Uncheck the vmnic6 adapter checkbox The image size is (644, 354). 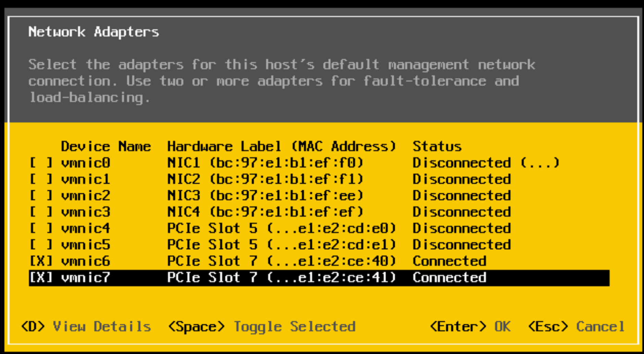click(x=41, y=261)
